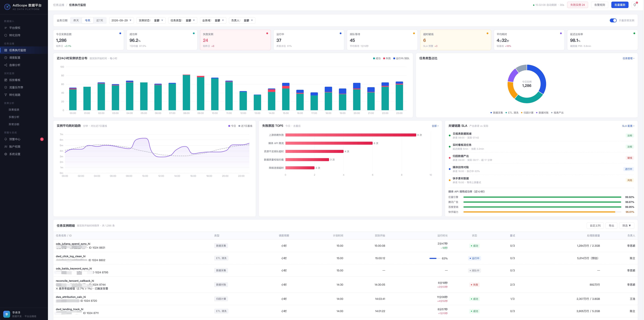Toggle the 只看异常实例 switch
Screen dimensions: 644x320
pyautogui.click(x=613, y=20)
